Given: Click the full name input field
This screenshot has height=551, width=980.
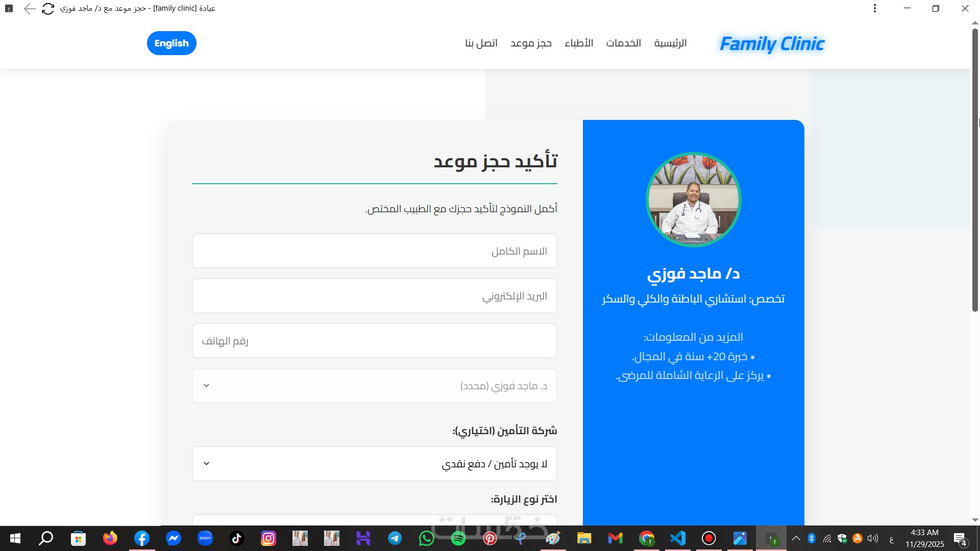Looking at the screenshot, I should click(374, 251).
